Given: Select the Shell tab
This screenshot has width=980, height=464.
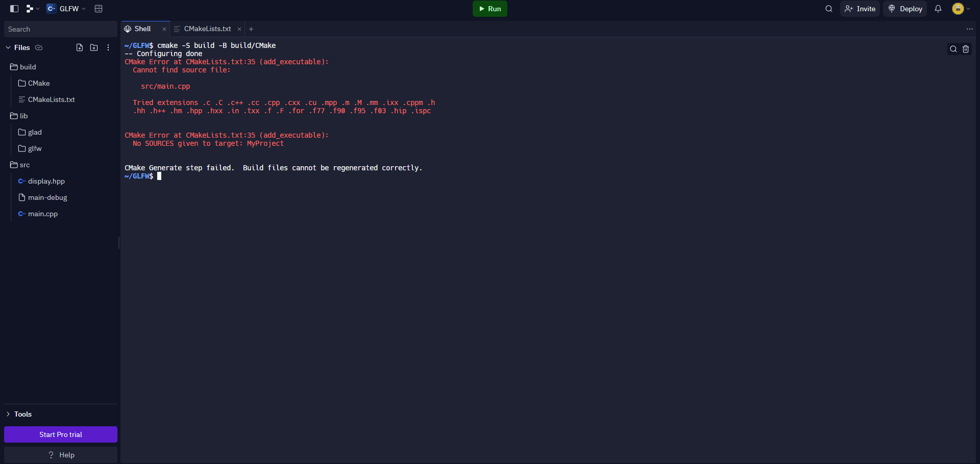Looking at the screenshot, I should tap(142, 29).
